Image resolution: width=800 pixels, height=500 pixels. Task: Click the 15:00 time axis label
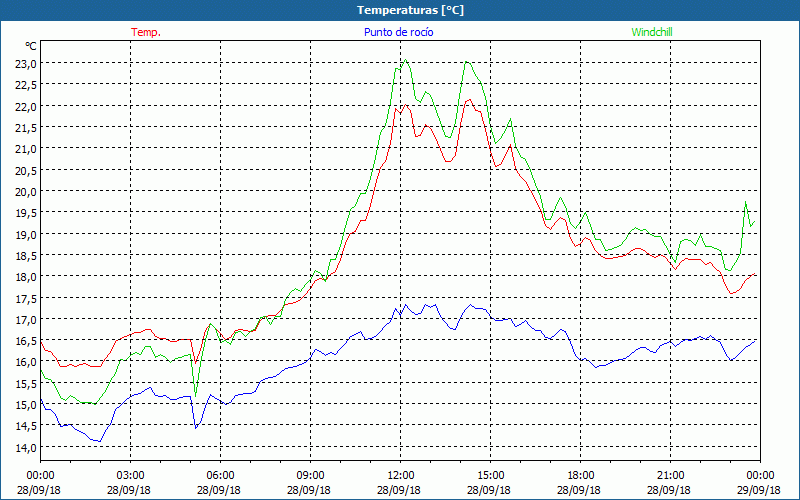pyautogui.click(x=490, y=476)
